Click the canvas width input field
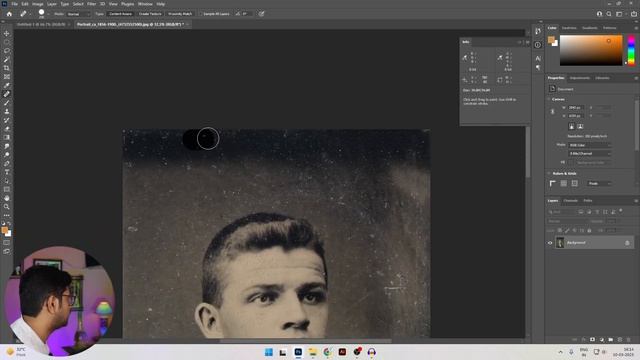 (x=576, y=107)
